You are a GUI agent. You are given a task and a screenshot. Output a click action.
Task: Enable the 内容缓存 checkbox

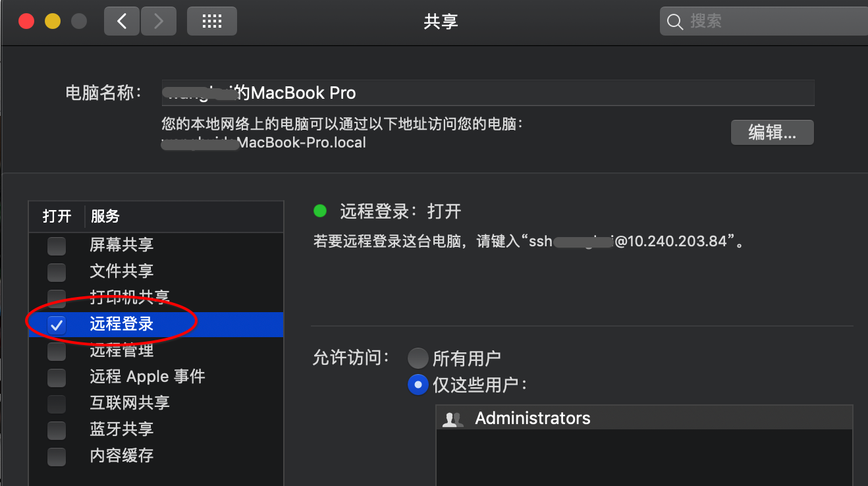tap(57, 456)
